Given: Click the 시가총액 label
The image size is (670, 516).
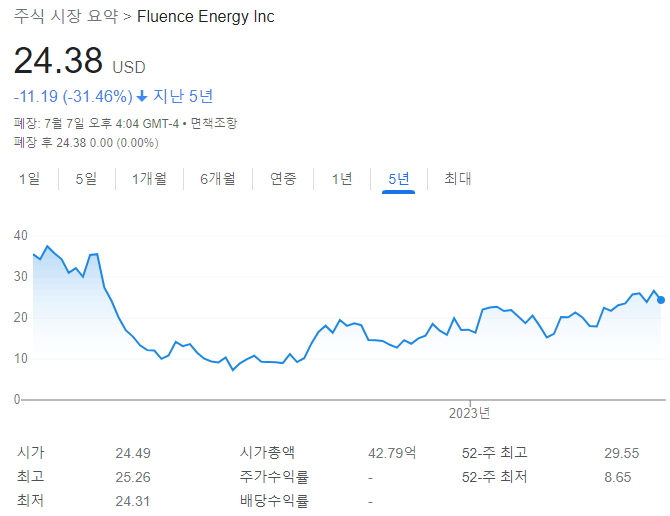Looking at the screenshot, I should pos(267,453).
